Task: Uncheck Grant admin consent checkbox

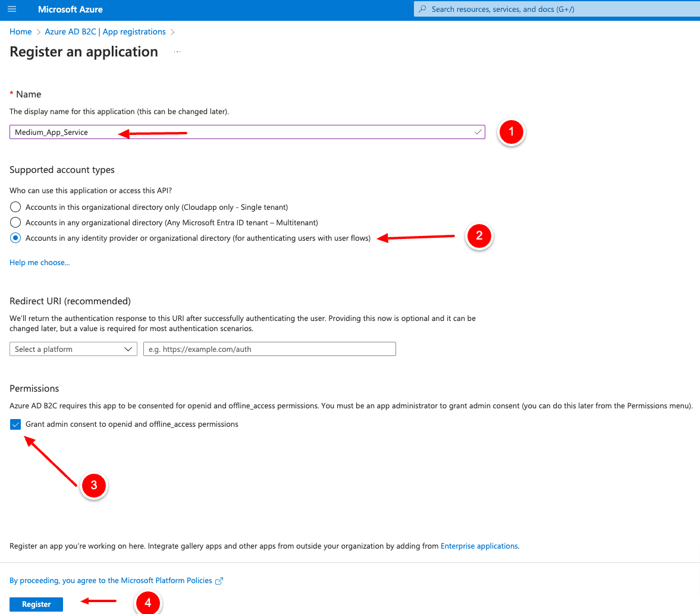Action: (x=16, y=424)
